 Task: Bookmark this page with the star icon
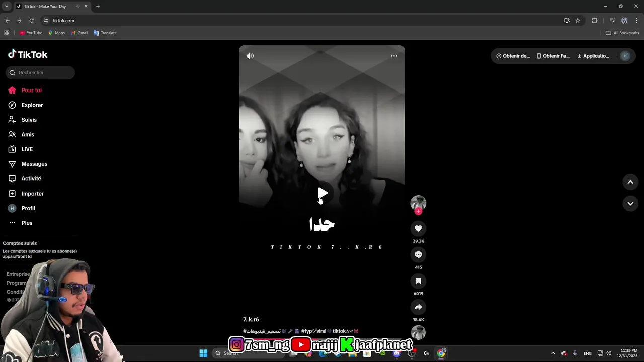[578, 21]
